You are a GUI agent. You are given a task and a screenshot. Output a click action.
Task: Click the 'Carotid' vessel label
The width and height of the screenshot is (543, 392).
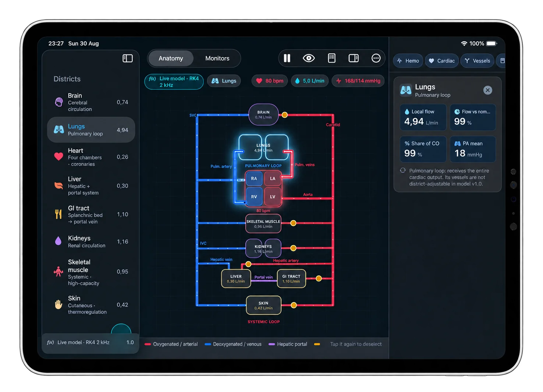[333, 125]
